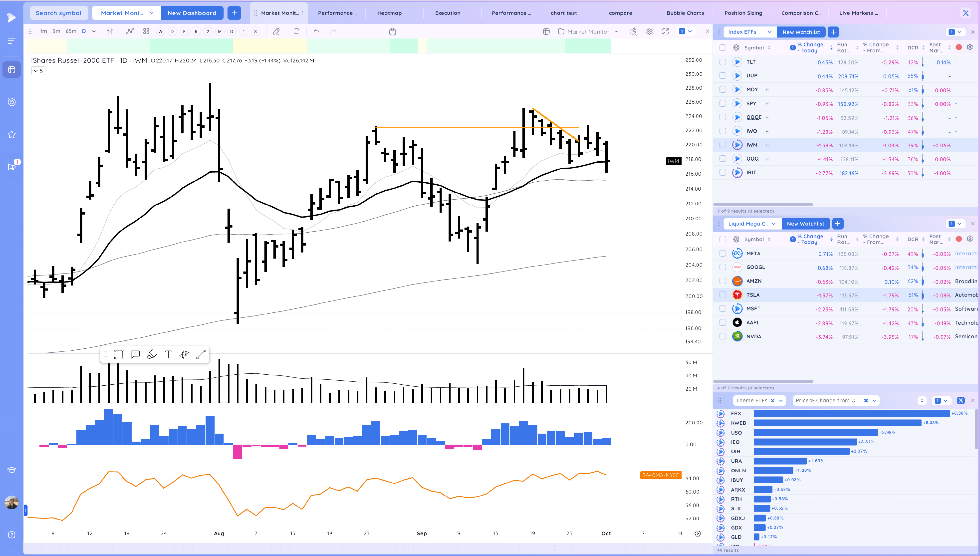Click the undo arrow icon
This screenshot has width=980, height=556.
pyautogui.click(x=316, y=32)
